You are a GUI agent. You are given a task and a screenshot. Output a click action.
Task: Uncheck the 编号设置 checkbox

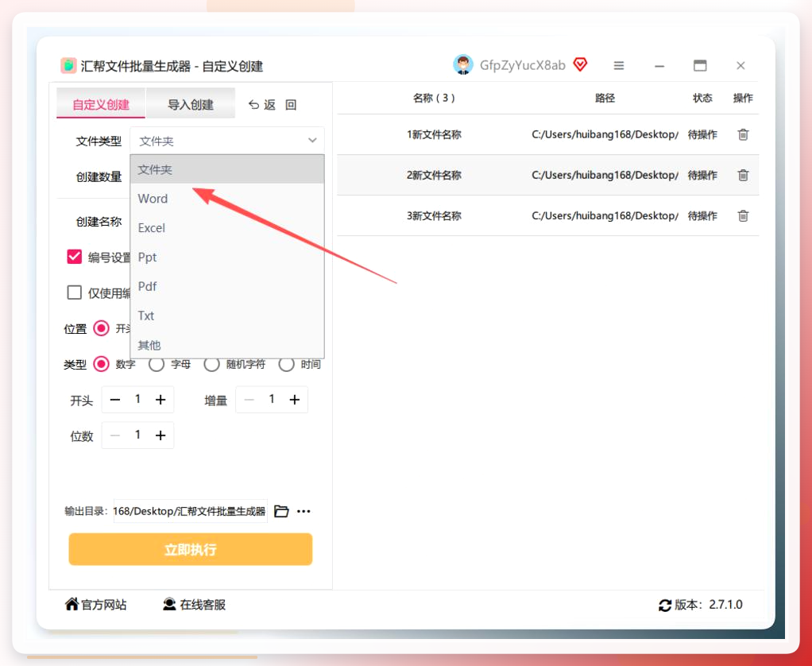(x=74, y=257)
